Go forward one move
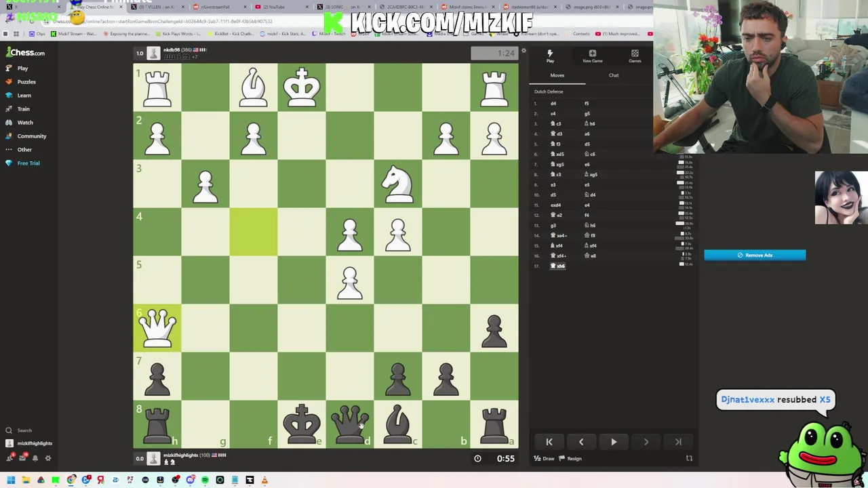 pos(646,442)
